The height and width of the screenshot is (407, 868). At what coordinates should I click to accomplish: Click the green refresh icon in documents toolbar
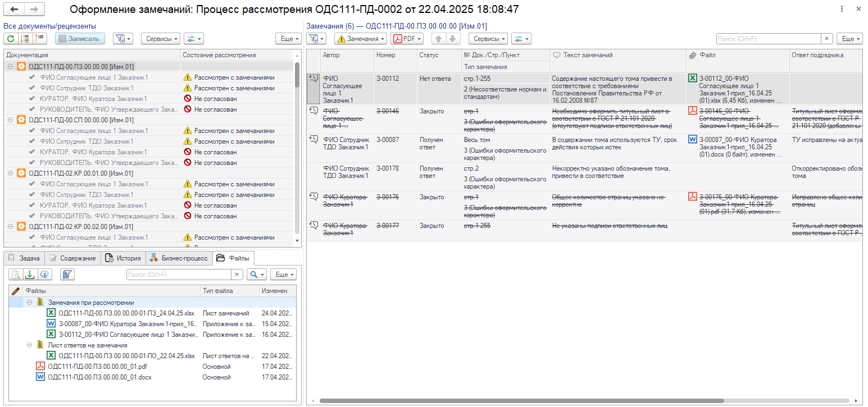tap(10, 39)
